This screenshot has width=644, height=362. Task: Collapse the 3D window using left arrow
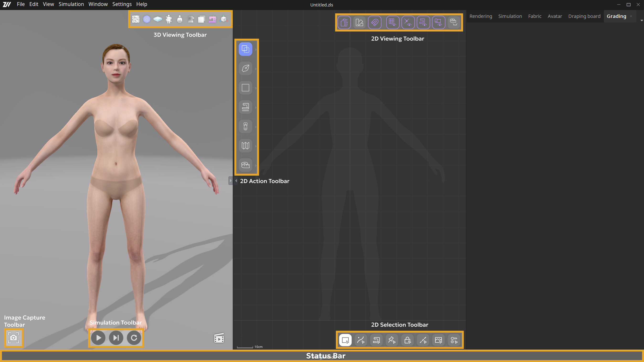click(x=236, y=180)
